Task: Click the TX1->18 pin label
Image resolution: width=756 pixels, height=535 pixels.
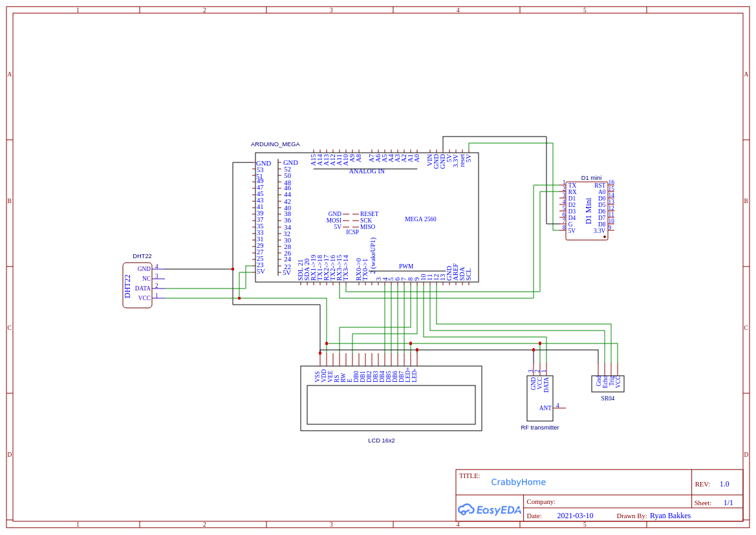Action: tap(319, 268)
